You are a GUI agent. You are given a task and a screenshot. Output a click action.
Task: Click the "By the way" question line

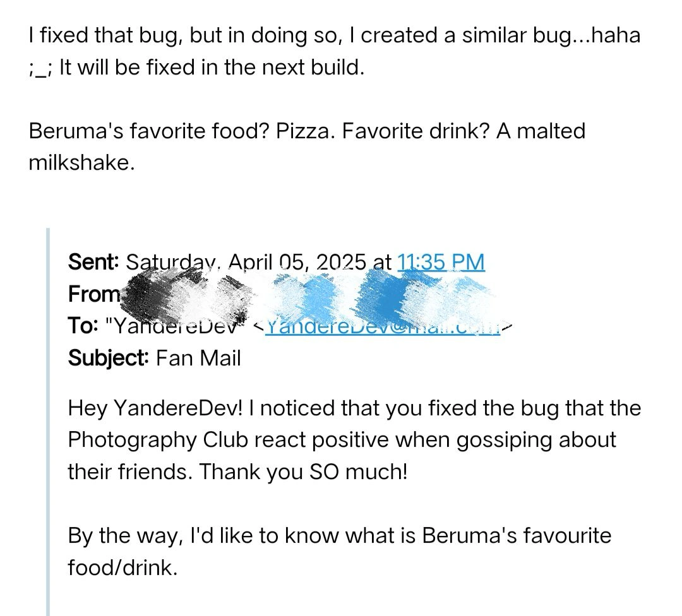tap(339, 536)
